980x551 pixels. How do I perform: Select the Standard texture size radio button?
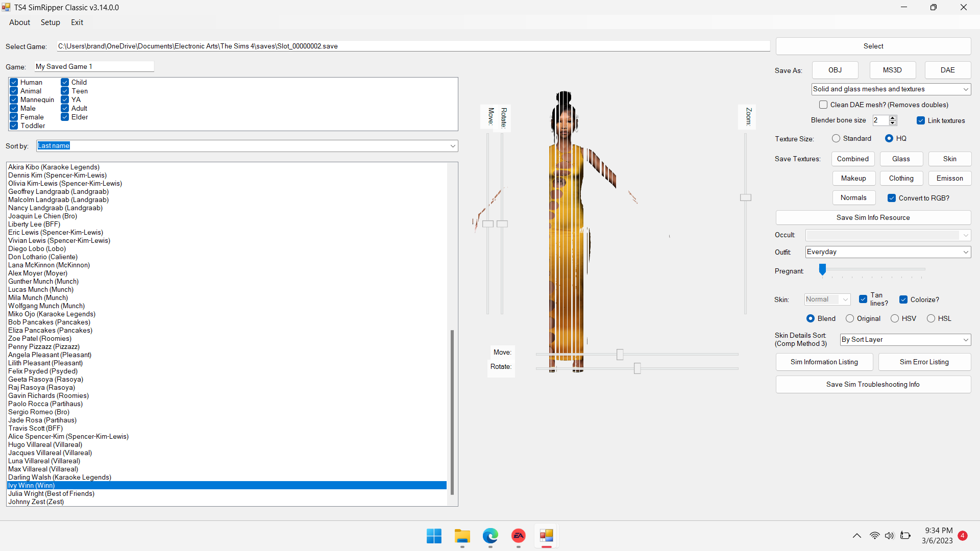pyautogui.click(x=836, y=138)
